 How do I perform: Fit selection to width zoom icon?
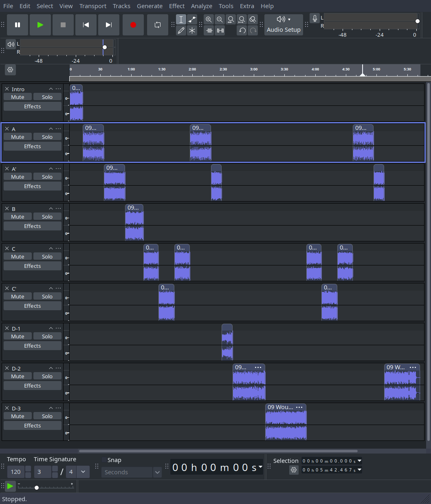(x=231, y=20)
